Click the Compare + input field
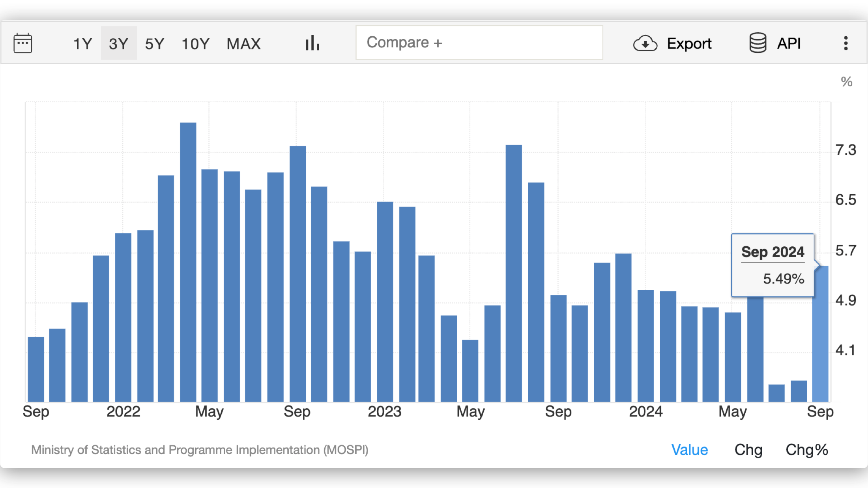This screenshot has width=868, height=488. pos(479,43)
